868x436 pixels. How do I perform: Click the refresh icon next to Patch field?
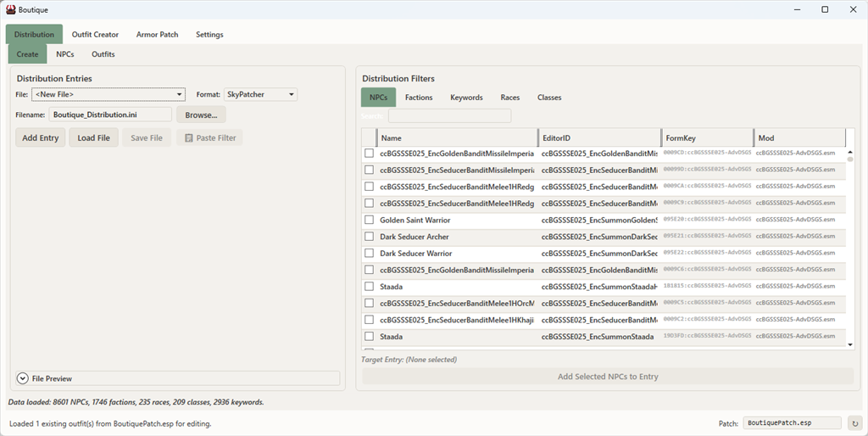(854, 422)
